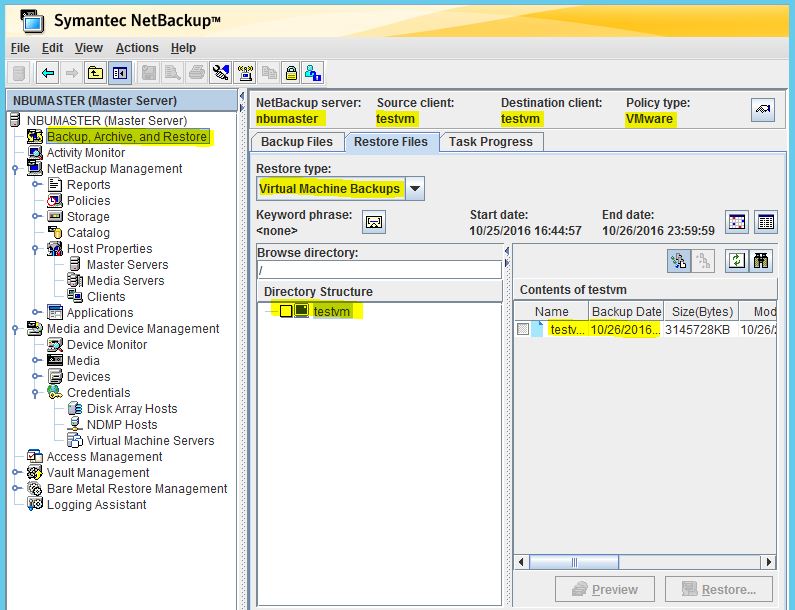Screen dimensions: 795x610
Task: Collapse Media and Device Management node
Action: 15,329
